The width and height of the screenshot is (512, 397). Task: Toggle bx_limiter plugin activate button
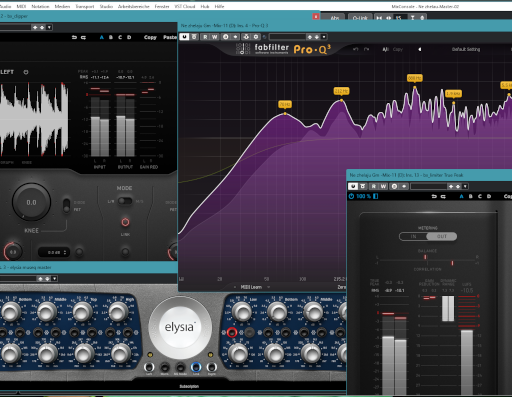(x=353, y=186)
